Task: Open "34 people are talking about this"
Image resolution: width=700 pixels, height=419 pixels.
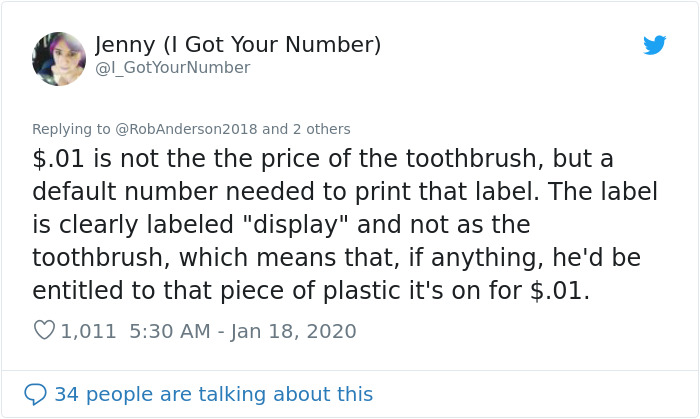Action: tap(213, 394)
